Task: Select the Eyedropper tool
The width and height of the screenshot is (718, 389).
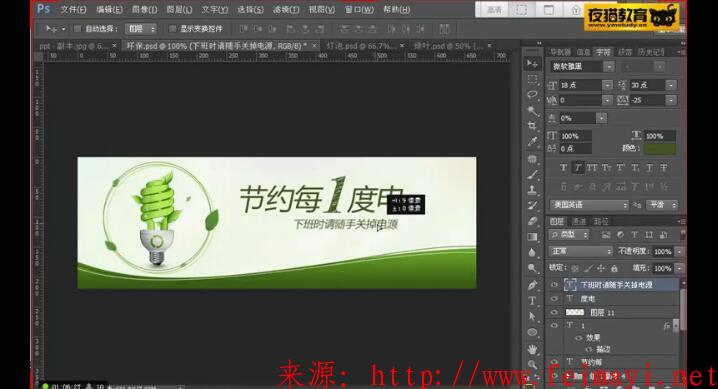Action: (532, 141)
